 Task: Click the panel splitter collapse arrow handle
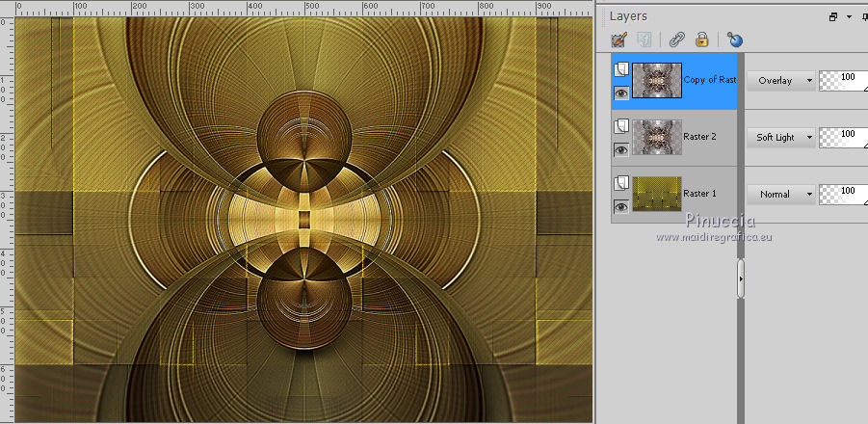tap(740, 278)
